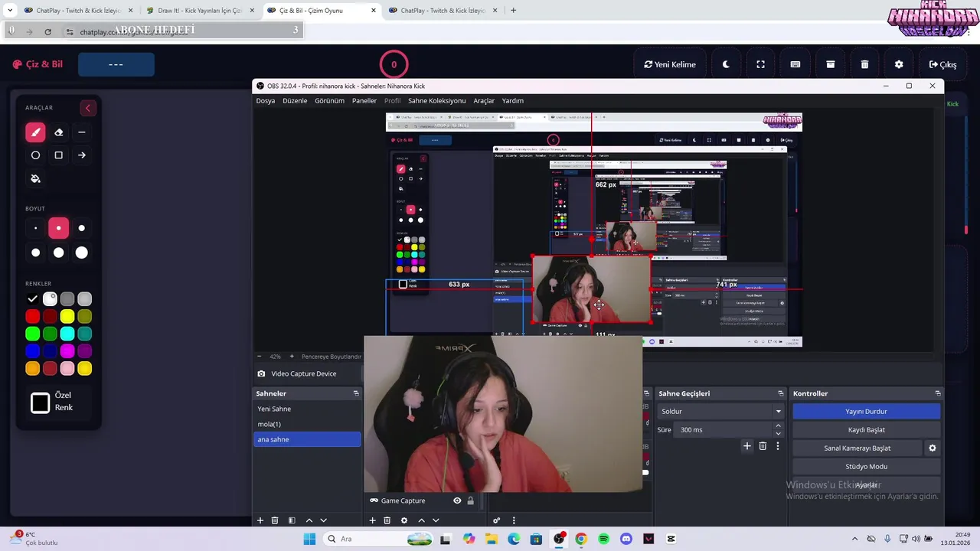This screenshot has width=980, height=551.
Task: Select the rectangle shape tool
Action: click(x=59, y=155)
